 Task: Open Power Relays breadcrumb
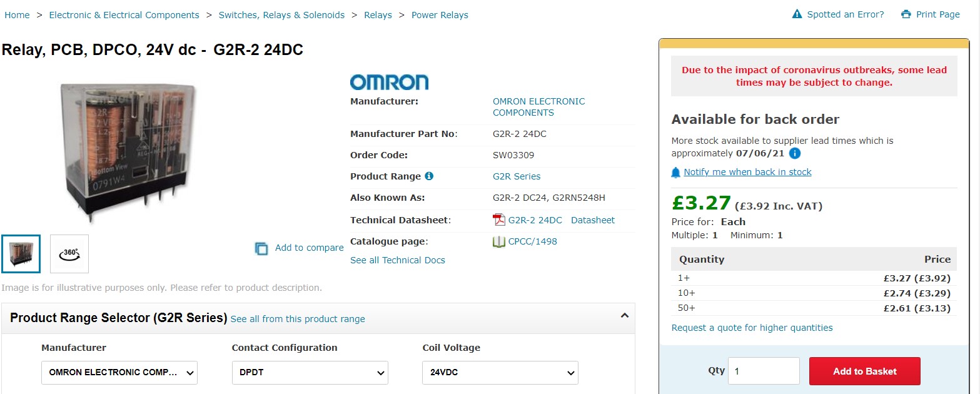440,15
